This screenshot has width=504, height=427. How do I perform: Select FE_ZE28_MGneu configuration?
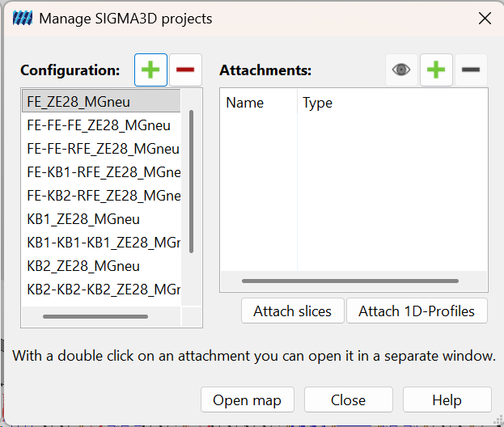pos(101,102)
